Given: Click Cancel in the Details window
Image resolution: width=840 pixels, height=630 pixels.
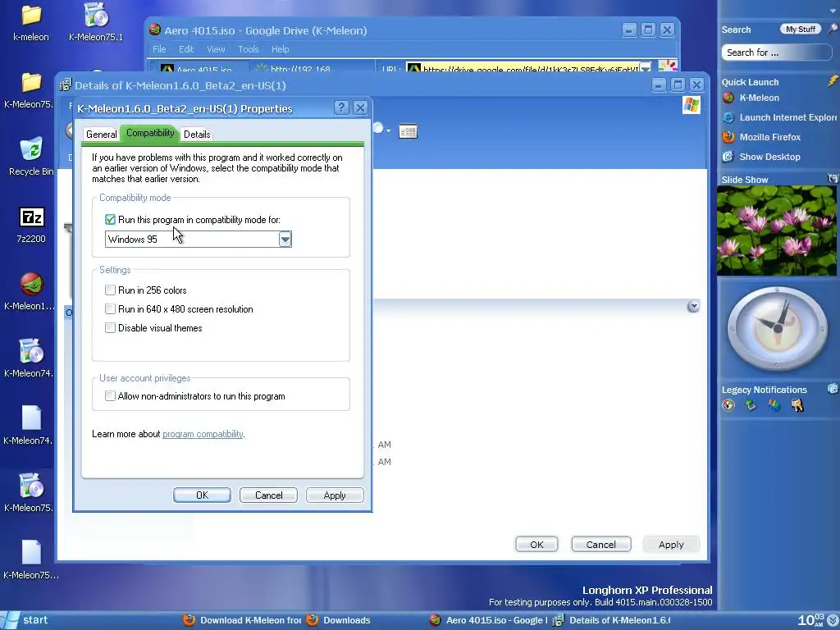Looking at the screenshot, I should pyautogui.click(x=601, y=545).
